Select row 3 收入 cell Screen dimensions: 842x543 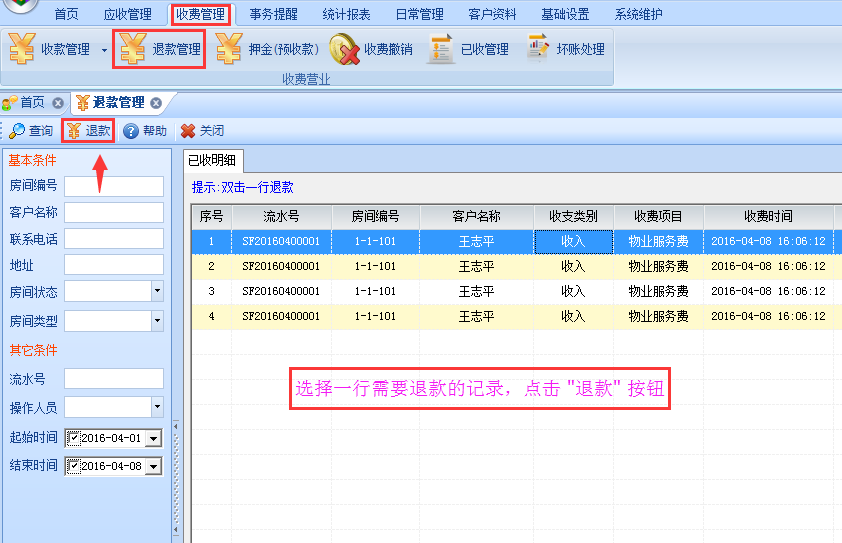tap(574, 291)
